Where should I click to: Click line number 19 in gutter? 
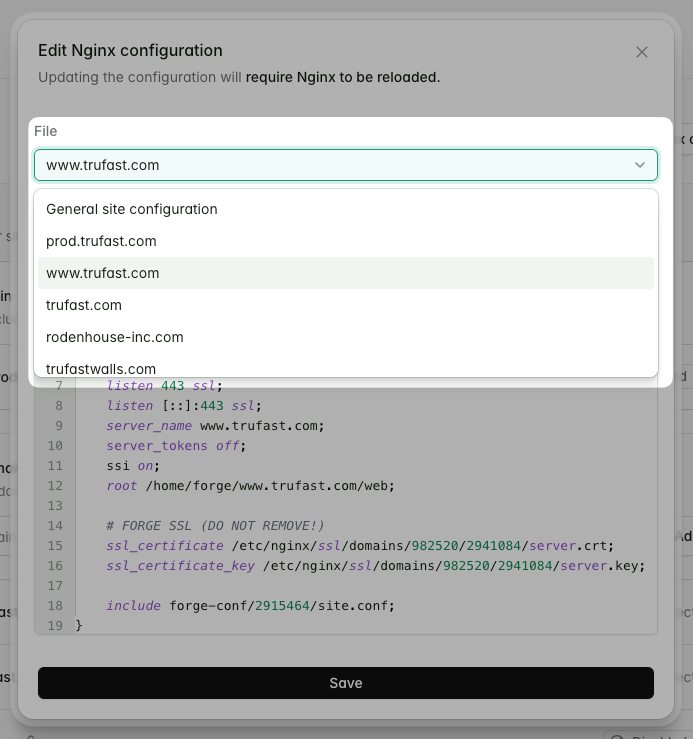point(55,626)
